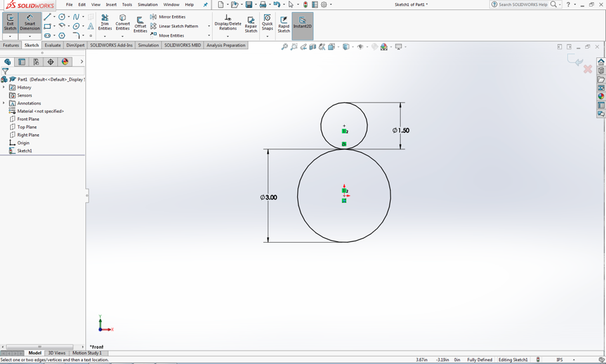Click Mirror Entities
The image size is (606, 364).
coord(168,17)
